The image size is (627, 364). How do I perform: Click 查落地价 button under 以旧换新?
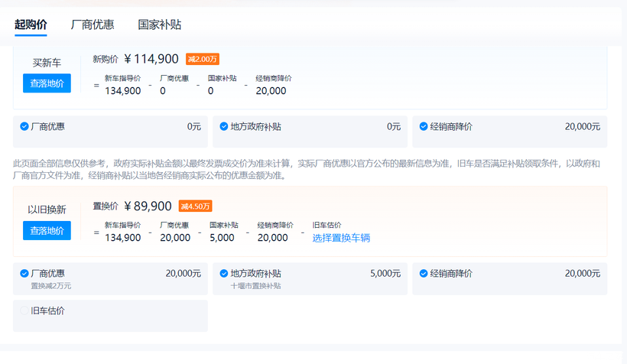[47, 230]
